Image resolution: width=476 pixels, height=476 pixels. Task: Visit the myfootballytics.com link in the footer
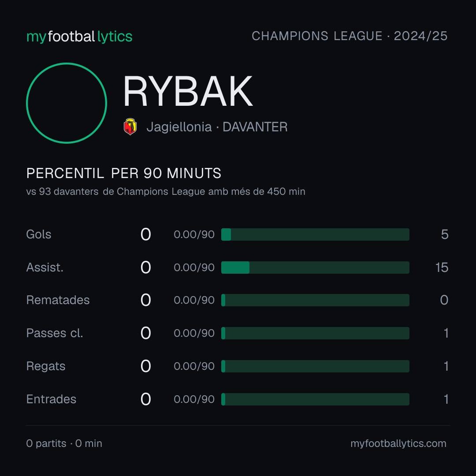click(398, 443)
